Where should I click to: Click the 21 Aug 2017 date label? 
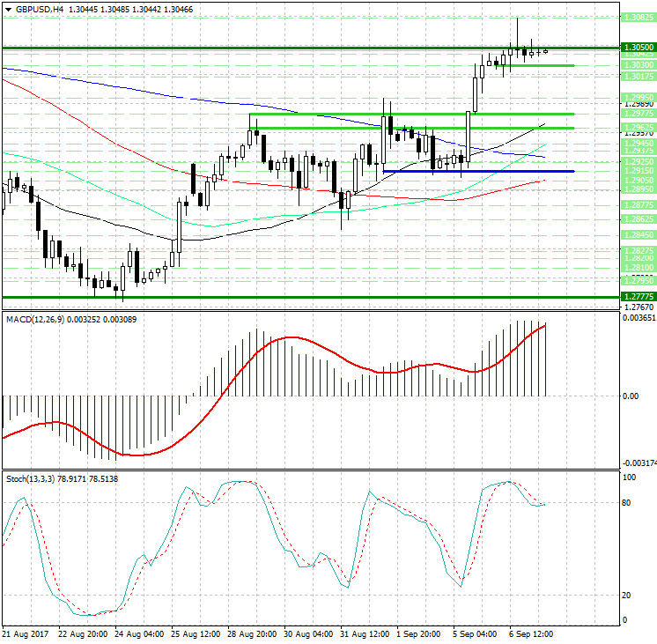23,633
